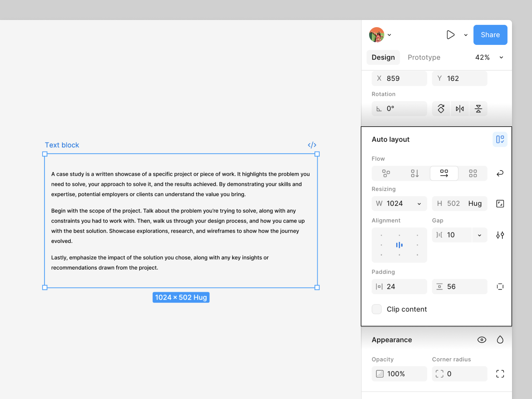Click the opacity 100% input field
The height and width of the screenshot is (399, 532).
[399, 374]
